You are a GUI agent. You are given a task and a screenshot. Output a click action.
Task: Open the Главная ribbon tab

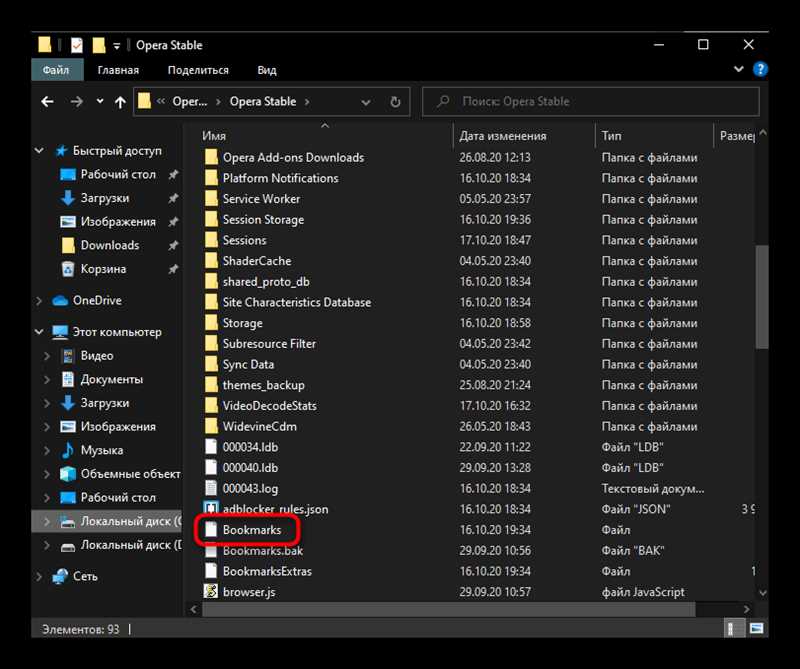point(118,70)
